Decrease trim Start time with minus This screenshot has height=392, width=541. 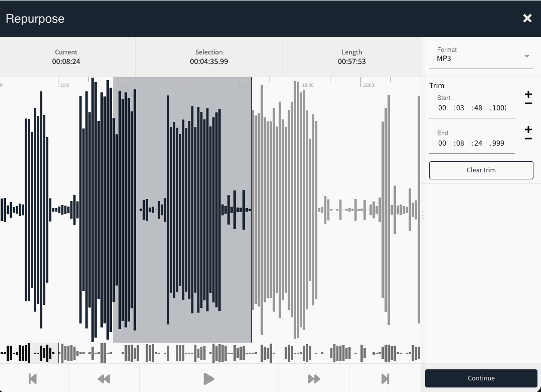[528, 104]
